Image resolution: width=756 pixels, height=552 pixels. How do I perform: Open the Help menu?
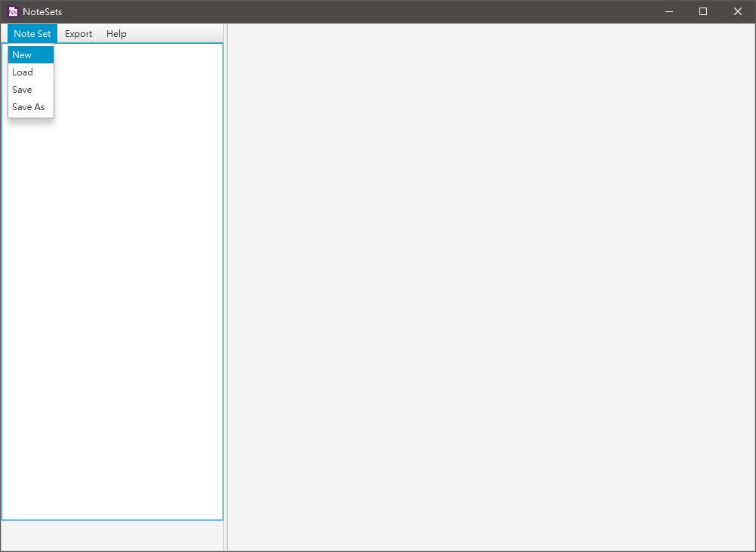(116, 33)
